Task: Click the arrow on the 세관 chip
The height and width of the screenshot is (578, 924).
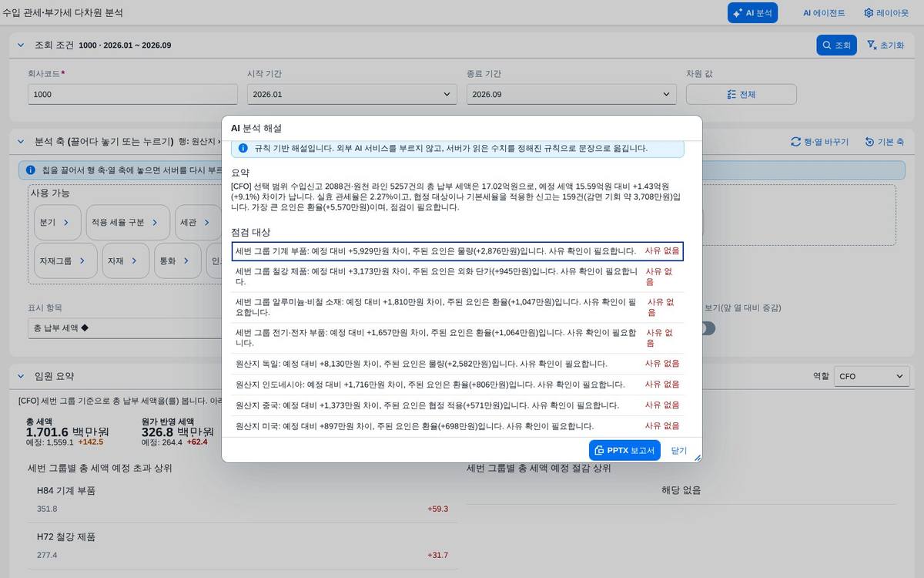Action: tap(206, 222)
